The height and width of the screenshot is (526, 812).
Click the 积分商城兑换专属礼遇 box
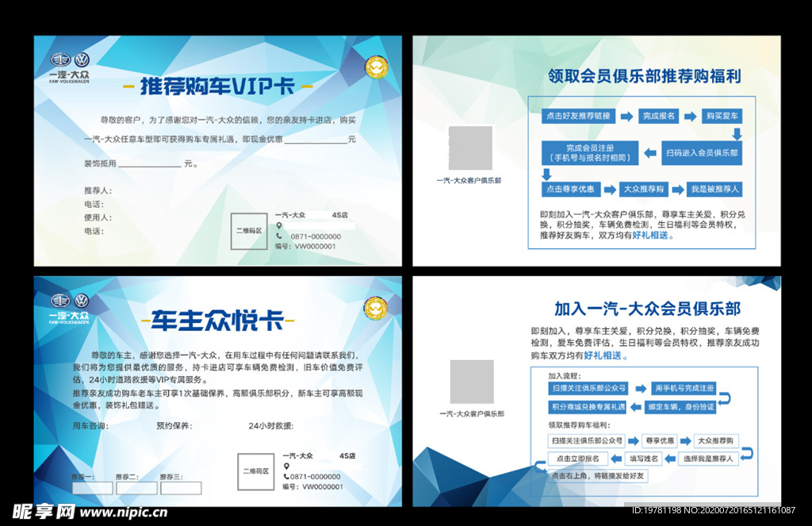(x=588, y=407)
